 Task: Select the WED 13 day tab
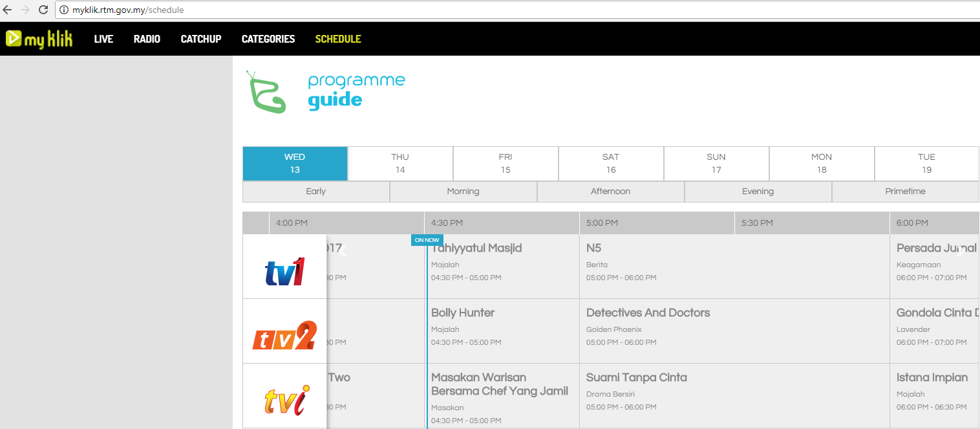tap(295, 164)
